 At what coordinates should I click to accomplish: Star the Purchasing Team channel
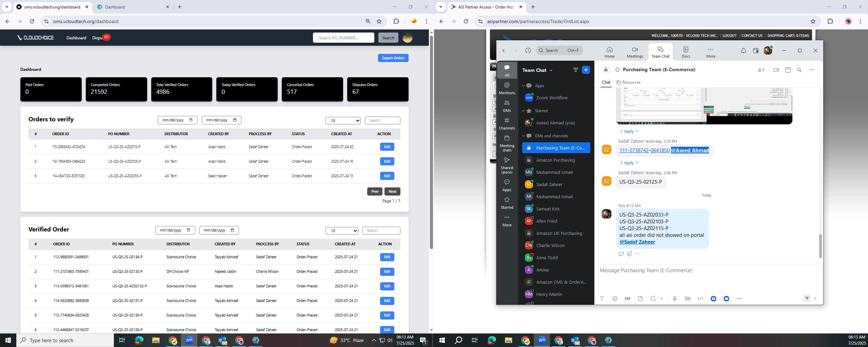(617, 70)
